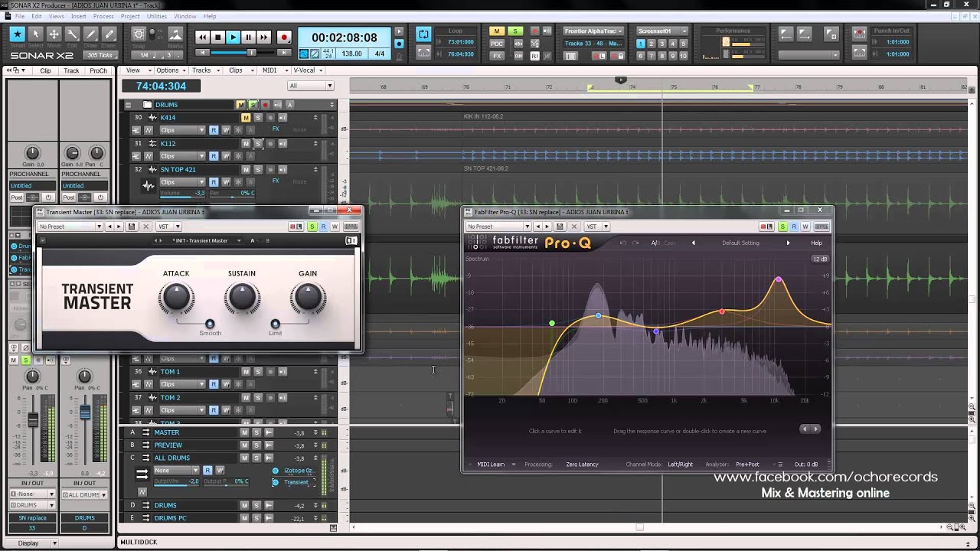Open the Marks tool
980x551 pixels.
pyautogui.click(x=175, y=34)
